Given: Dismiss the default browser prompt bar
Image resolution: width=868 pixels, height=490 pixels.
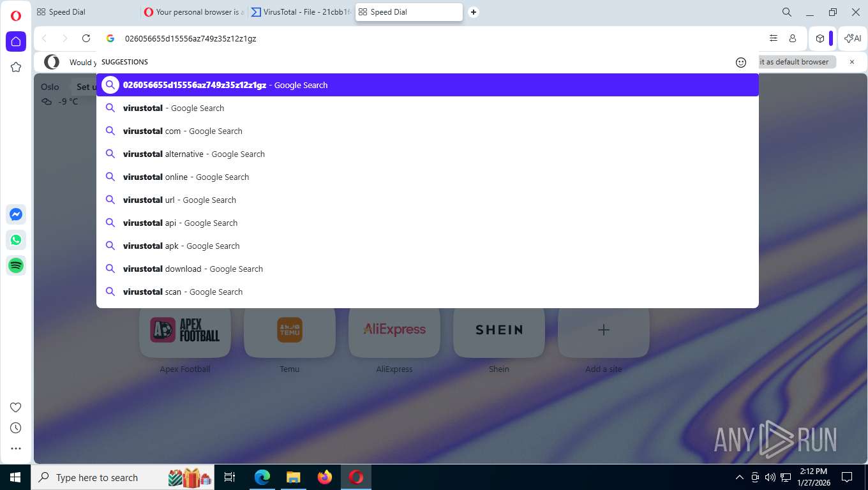Looking at the screenshot, I should (851, 62).
